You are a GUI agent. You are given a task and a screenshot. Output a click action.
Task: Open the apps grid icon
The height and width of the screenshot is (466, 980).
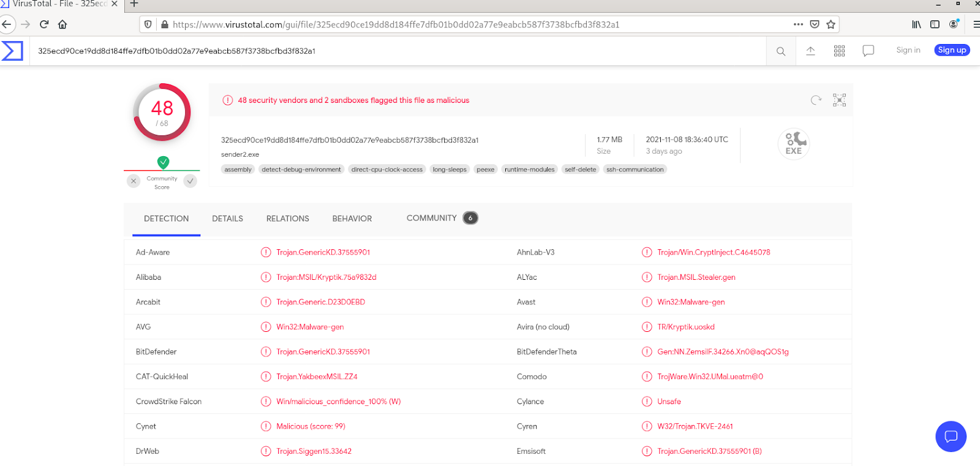click(x=839, y=51)
